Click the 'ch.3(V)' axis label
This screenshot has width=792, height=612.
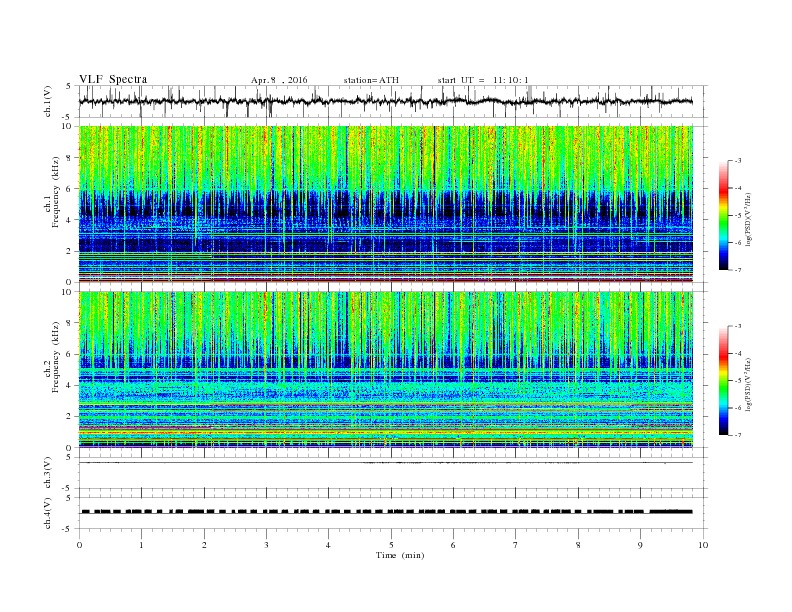[x=48, y=473]
